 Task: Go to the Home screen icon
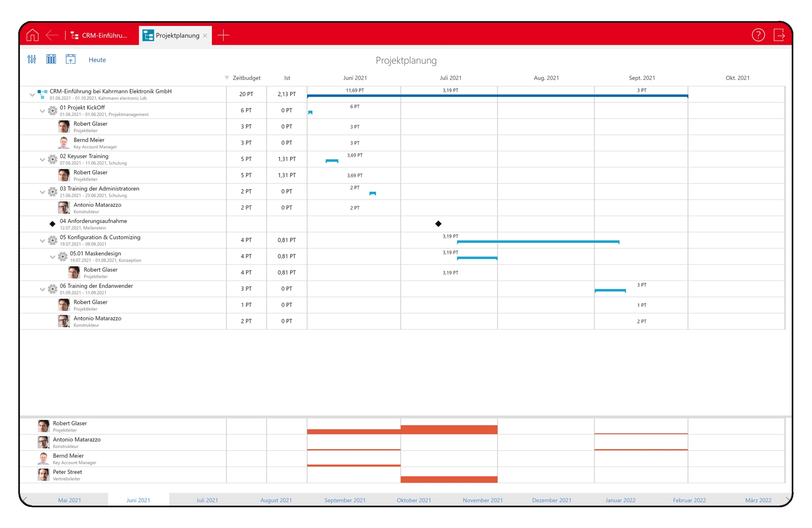click(x=32, y=35)
